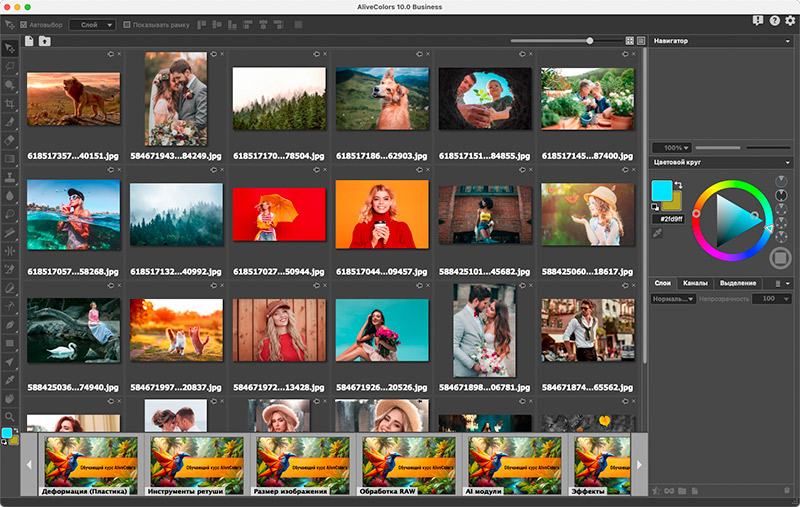800x507 pixels.
Task: Pick a color with the eyedropper icon
Action: coord(657,232)
